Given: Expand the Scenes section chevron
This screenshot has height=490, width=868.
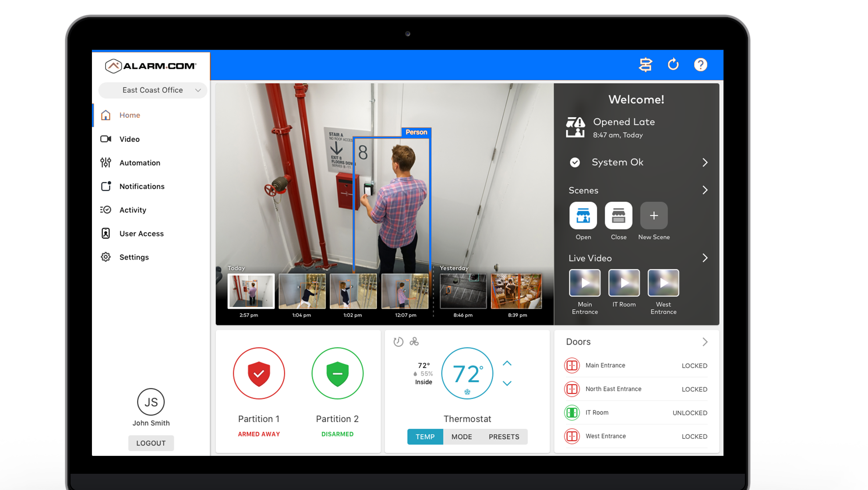Looking at the screenshot, I should point(705,190).
